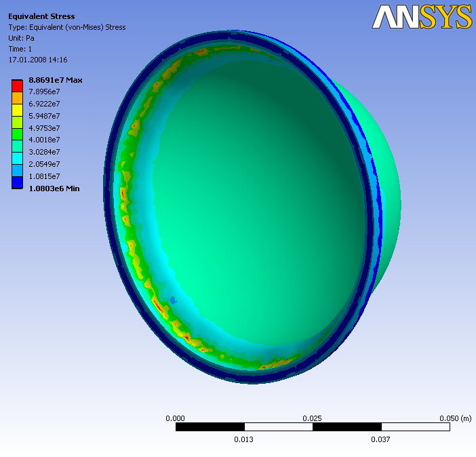Click the '1.0815e7' legend value
Image resolution: width=476 pixels, height=457 pixels.
pyautogui.click(x=44, y=176)
